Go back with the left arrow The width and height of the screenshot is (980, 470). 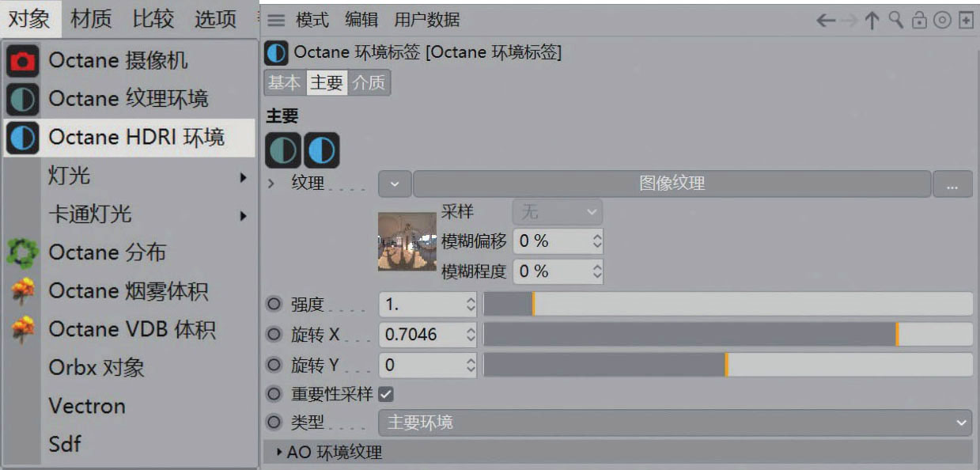click(826, 21)
